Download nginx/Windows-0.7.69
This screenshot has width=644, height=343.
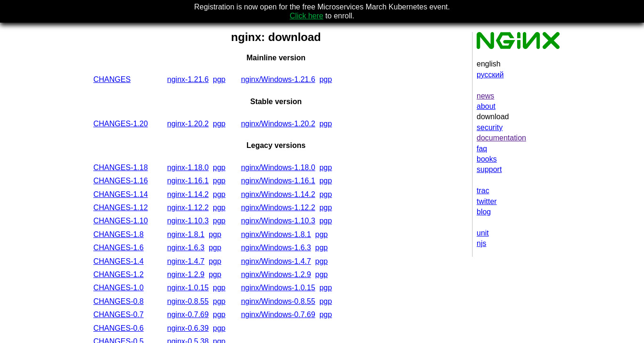[x=278, y=315]
